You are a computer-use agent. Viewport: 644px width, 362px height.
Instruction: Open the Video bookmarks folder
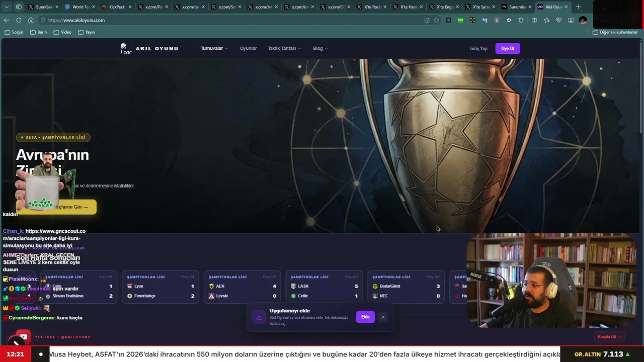(x=62, y=32)
